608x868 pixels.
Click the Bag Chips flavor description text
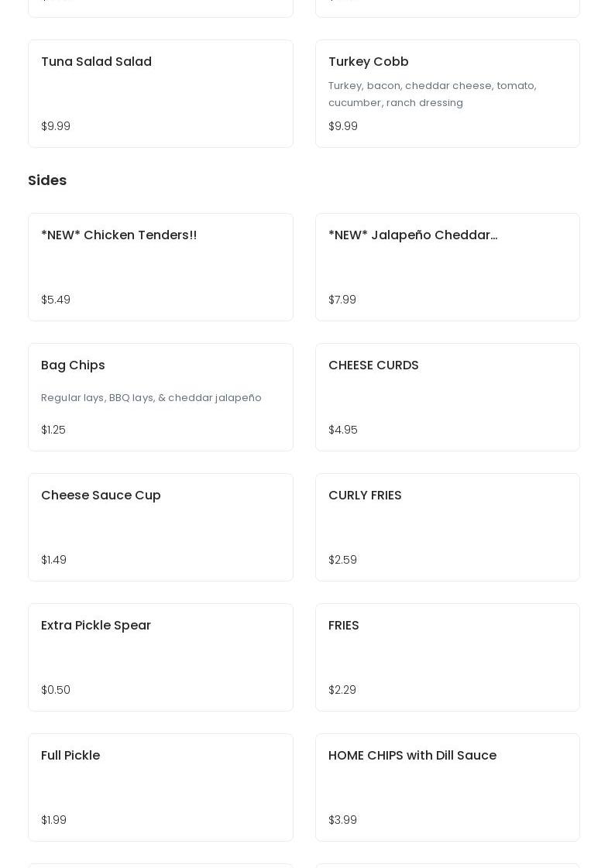151,398
